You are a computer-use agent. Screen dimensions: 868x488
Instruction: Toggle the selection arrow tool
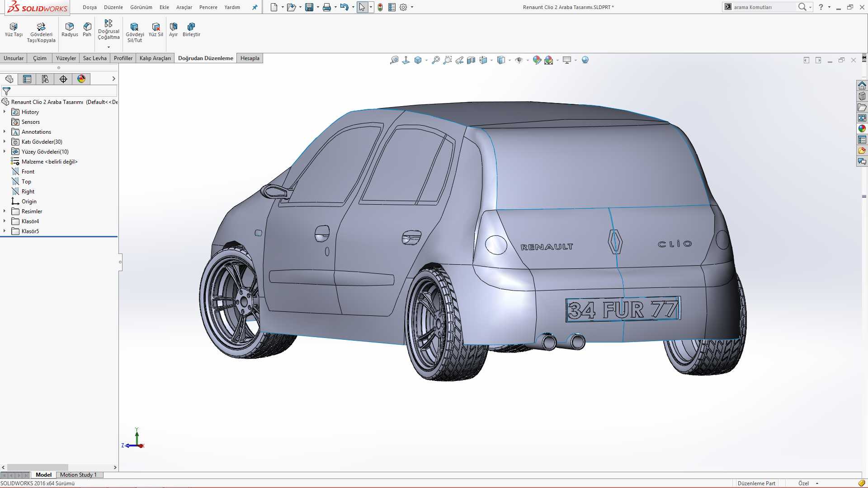(x=362, y=7)
